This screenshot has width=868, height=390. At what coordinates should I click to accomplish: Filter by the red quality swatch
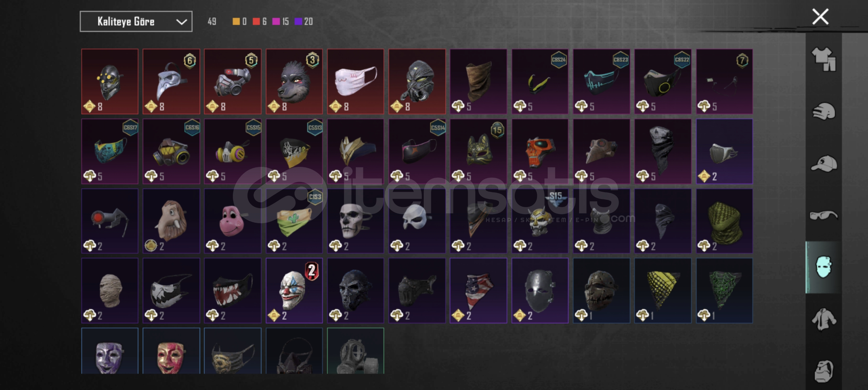[x=256, y=22]
